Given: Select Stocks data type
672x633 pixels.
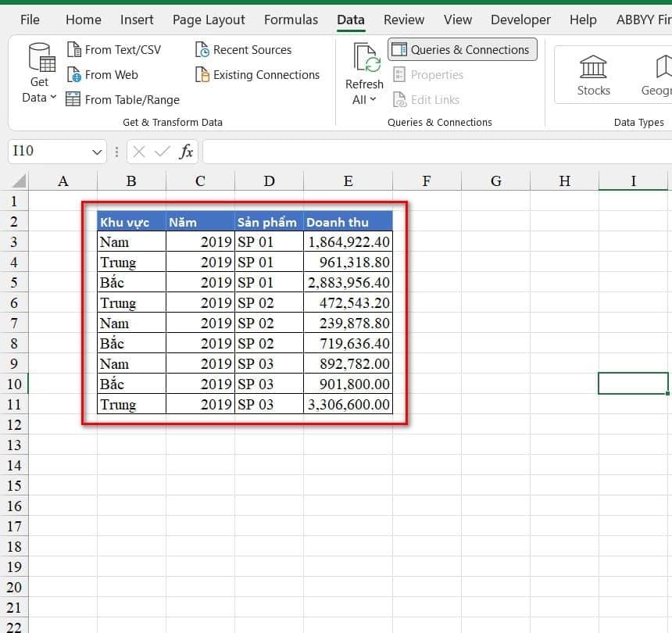Looking at the screenshot, I should coord(593,75).
